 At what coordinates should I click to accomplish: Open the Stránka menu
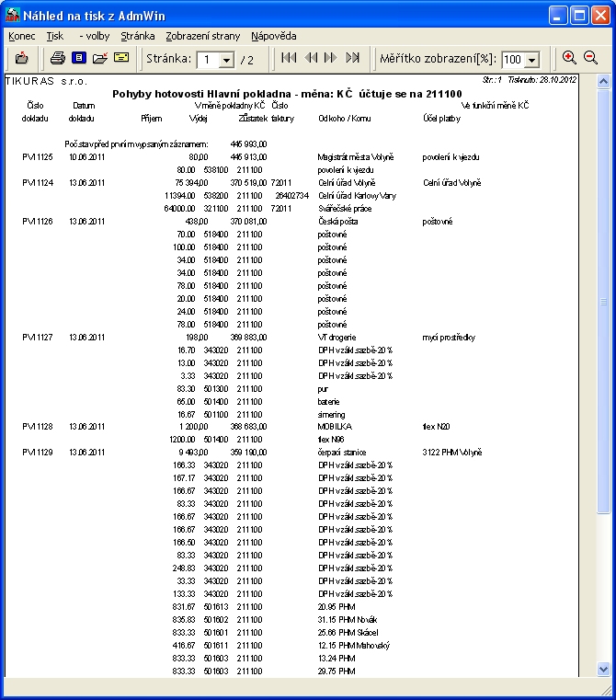pyautogui.click(x=138, y=36)
